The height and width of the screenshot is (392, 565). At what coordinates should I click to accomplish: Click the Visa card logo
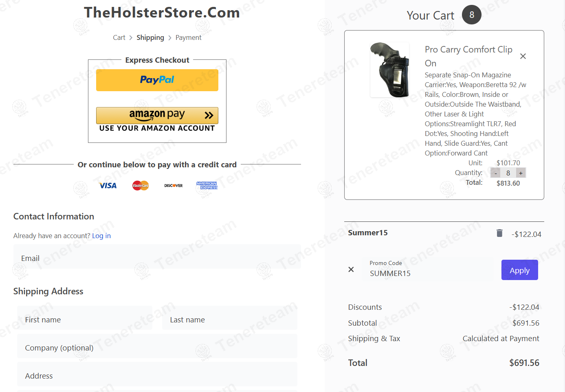pyautogui.click(x=108, y=186)
